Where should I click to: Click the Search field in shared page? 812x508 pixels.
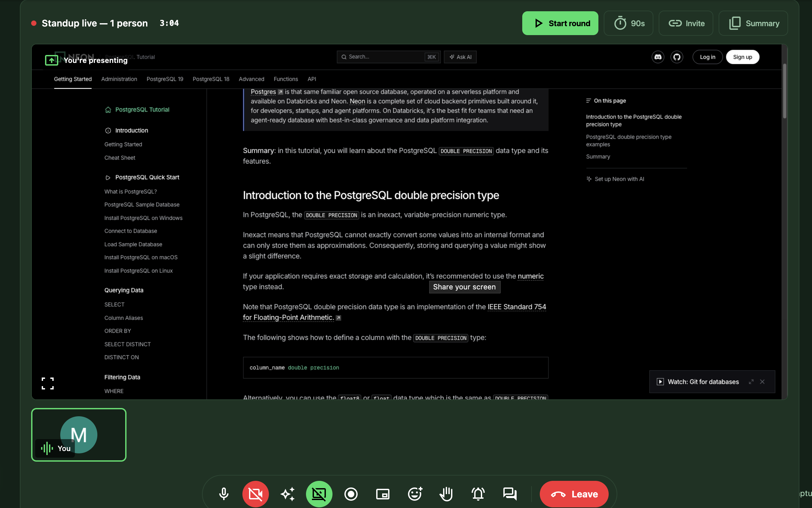[x=388, y=57]
